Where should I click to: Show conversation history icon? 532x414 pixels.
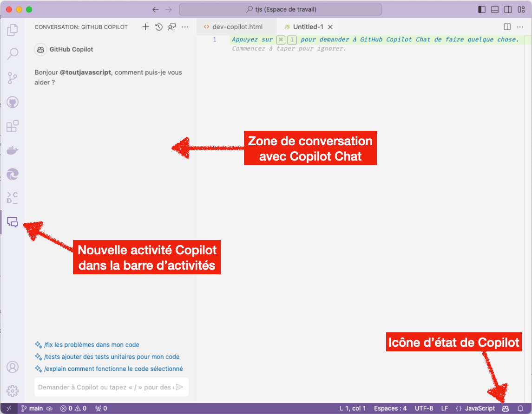[x=159, y=27]
